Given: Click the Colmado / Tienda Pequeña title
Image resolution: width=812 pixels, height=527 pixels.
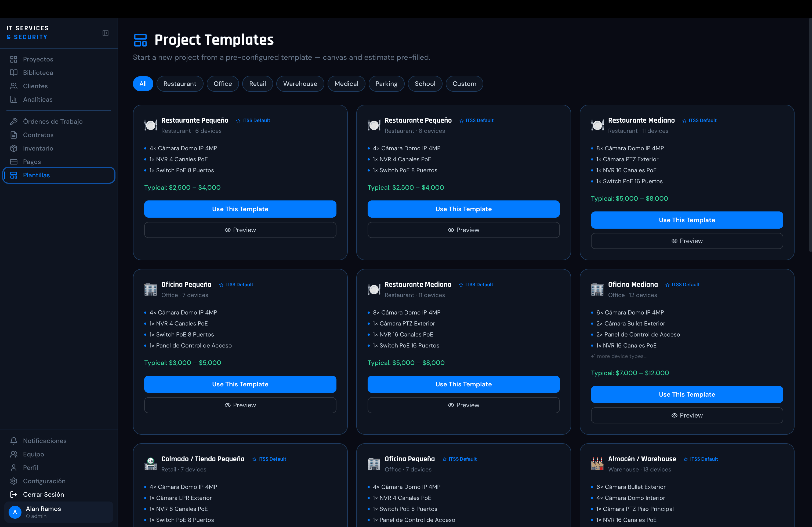Looking at the screenshot, I should pyautogui.click(x=203, y=459).
